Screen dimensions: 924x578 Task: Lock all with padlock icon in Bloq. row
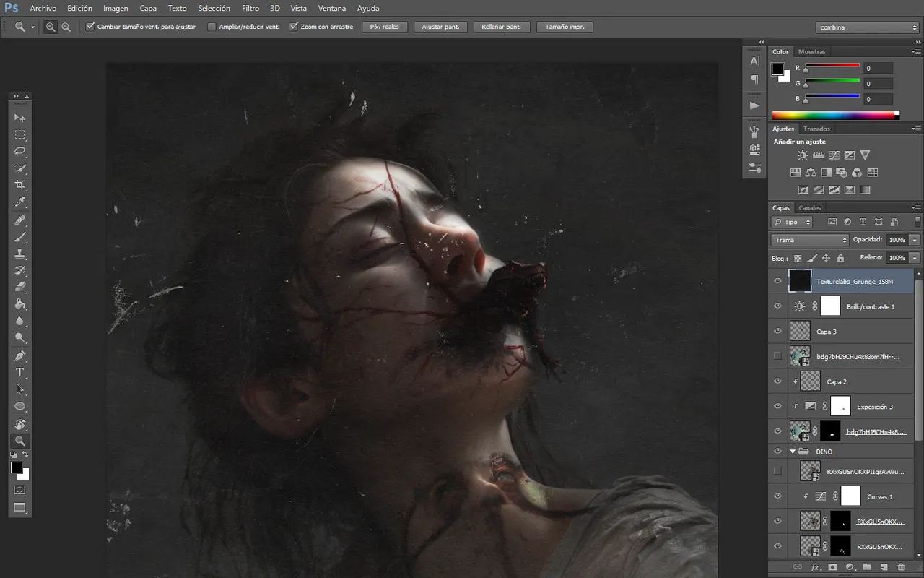[840, 258]
